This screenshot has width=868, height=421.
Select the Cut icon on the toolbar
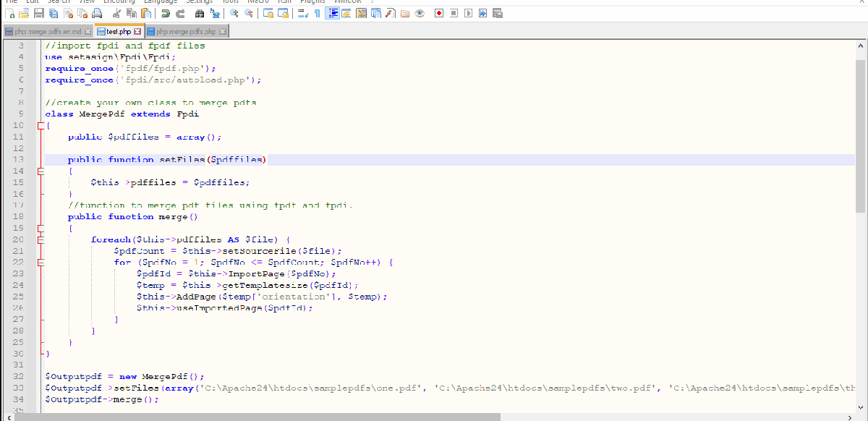click(x=116, y=12)
